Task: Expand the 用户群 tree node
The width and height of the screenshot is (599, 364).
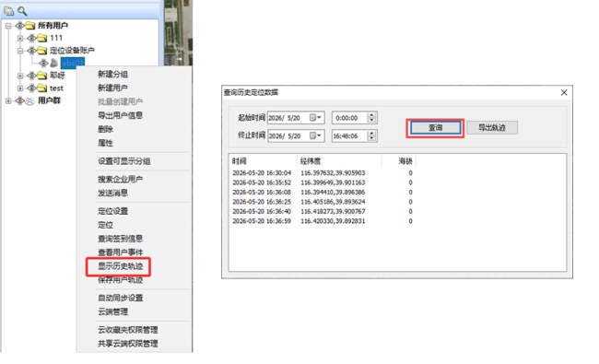Action: pos(8,100)
